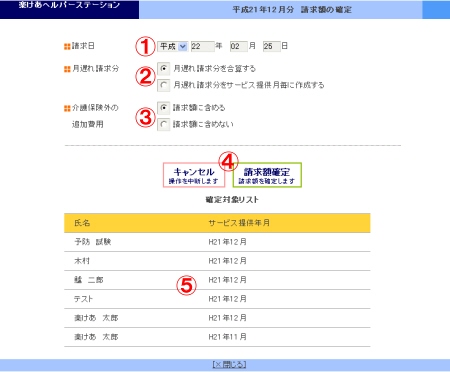This screenshot has width=450, height=372.
Task: Click the 閉じる link at the bottom
Action: point(229,364)
